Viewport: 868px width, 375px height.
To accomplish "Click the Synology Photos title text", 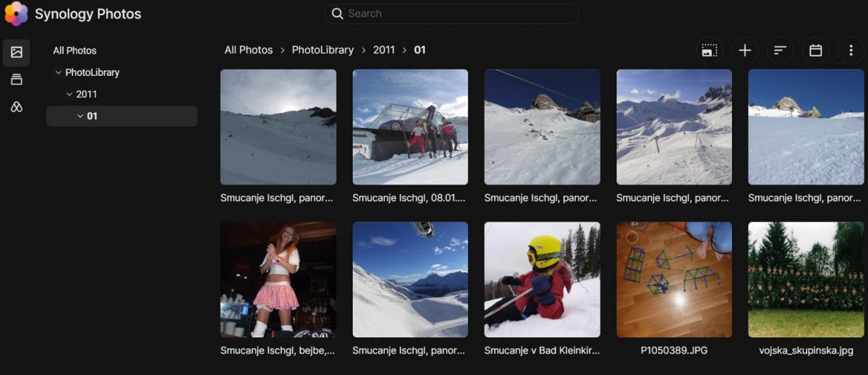I will tap(88, 14).
